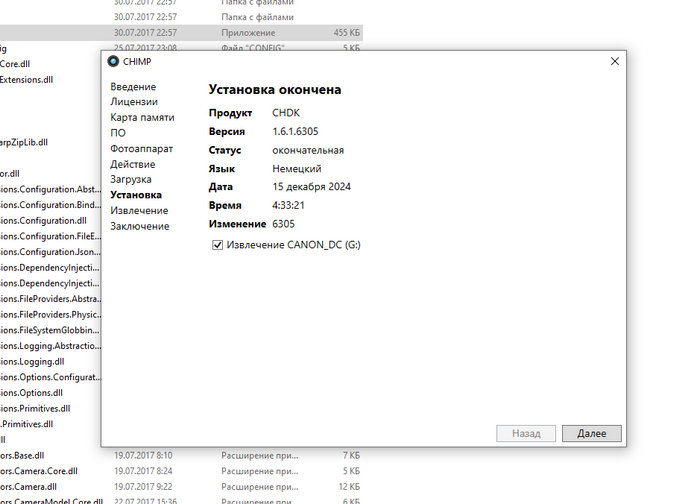
Task: Select Введение step in wizard sidebar
Action: (133, 87)
